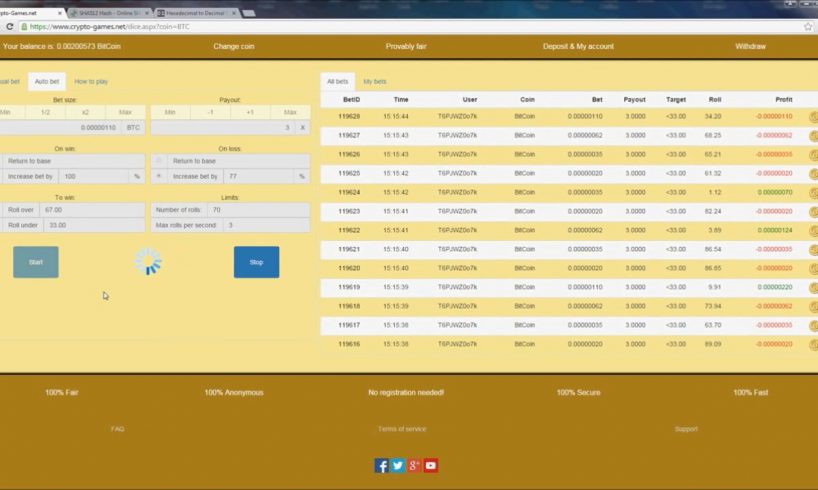The height and width of the screenshot is (490, 818).
Task: Click coin icon for bet 119628
Action: [x=813, y=117]
